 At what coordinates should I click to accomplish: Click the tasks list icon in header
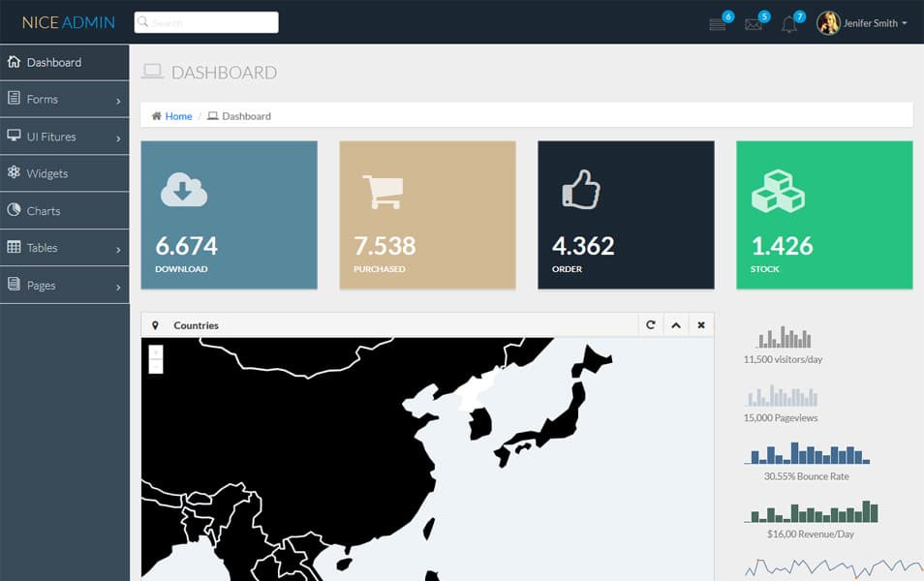[x=718, y=22]
